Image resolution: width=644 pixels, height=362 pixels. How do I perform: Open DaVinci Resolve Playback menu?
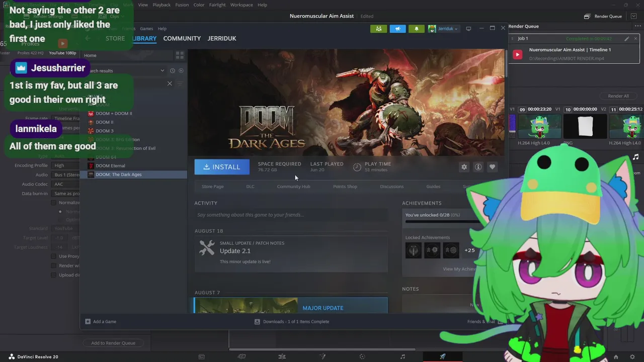coord(162,5)
